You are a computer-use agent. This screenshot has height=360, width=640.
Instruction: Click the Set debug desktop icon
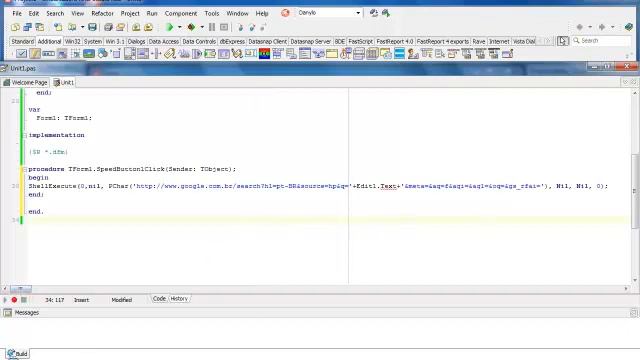point(386,13)
